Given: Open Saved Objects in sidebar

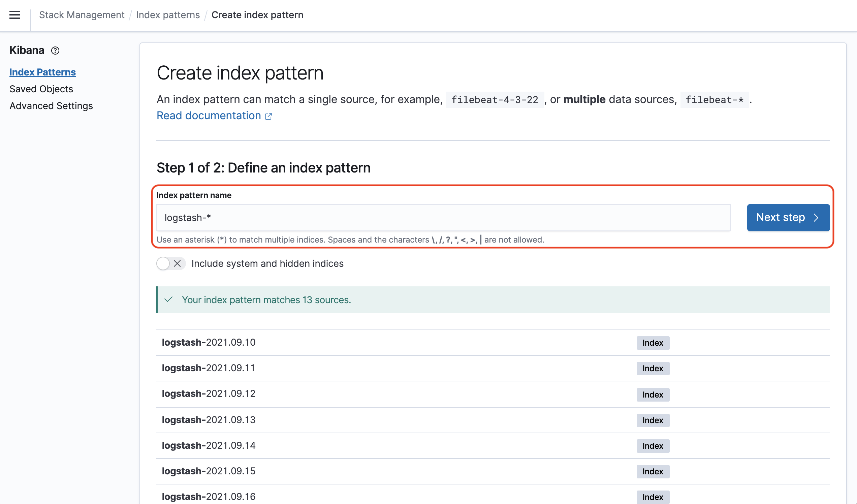Looking at the screenshot, I should (41, 89).
